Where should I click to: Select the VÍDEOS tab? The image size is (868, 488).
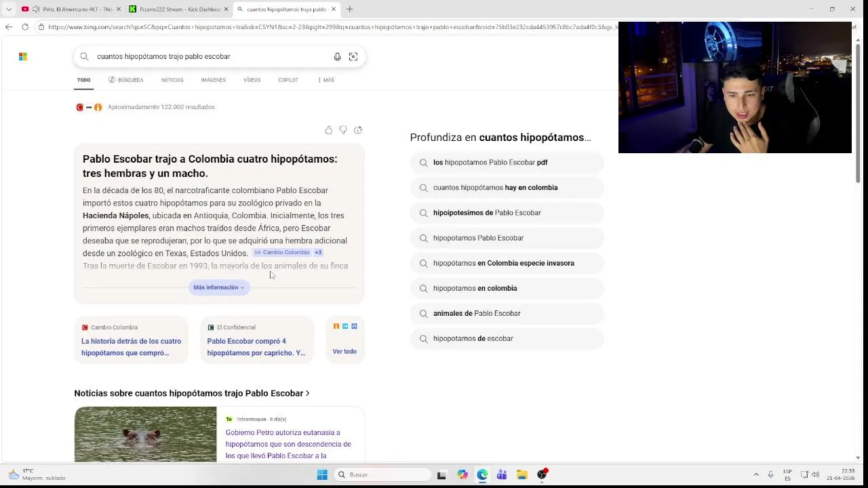(x=252, y=80)
